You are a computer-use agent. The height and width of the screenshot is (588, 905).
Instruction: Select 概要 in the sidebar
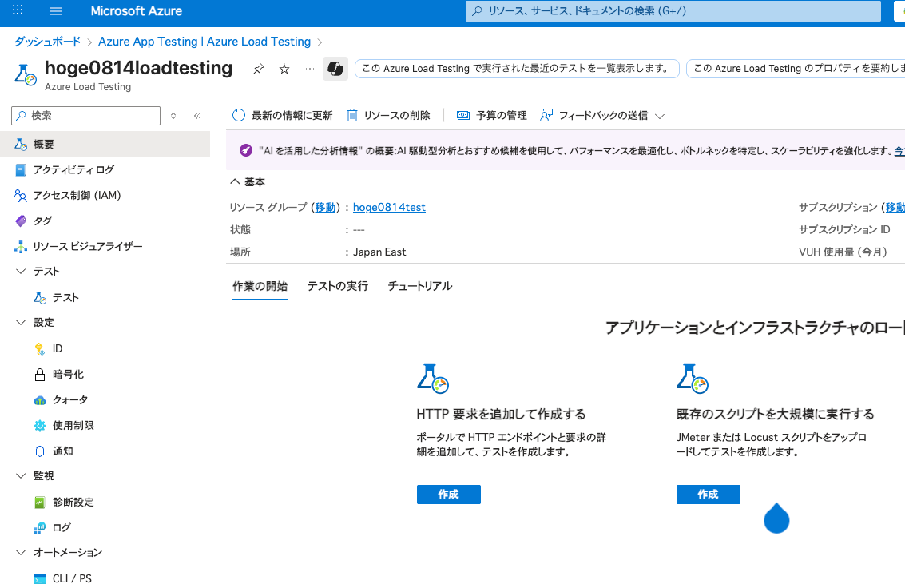tap(105, 145)
